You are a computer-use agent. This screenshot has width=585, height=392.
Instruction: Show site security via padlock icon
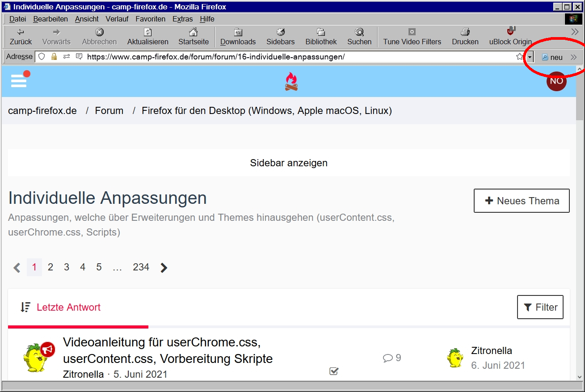54,57
